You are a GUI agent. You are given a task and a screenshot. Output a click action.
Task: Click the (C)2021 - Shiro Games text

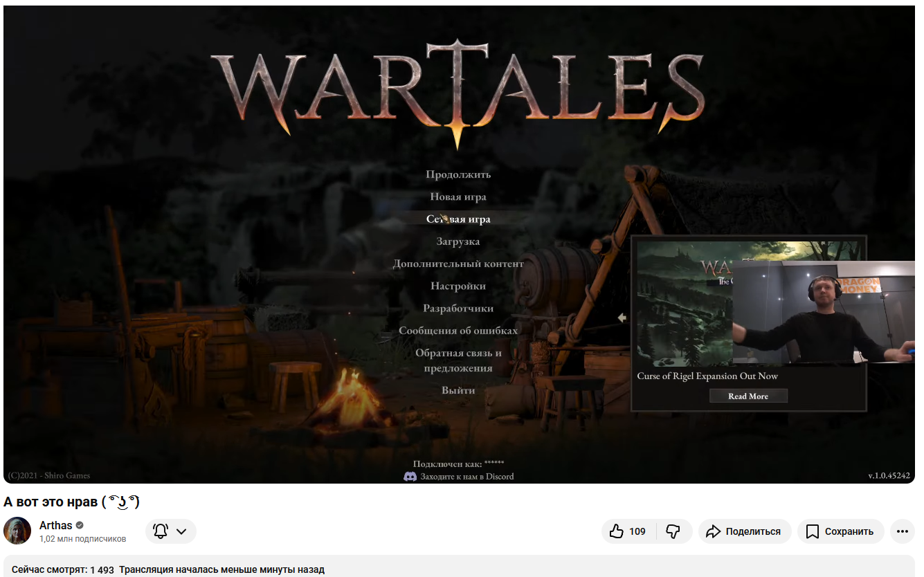pyautogui.click(x=48, y=476)
